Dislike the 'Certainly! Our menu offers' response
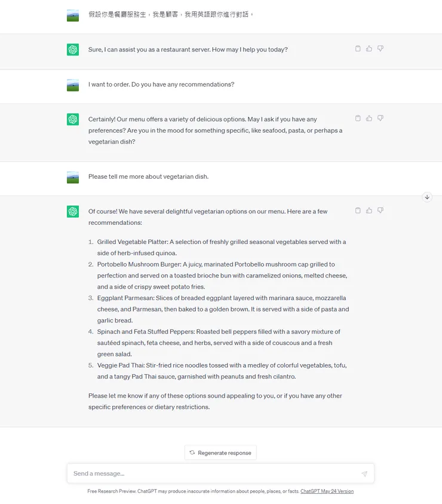This screenshot has width=442, height=504. pos(380,118)
